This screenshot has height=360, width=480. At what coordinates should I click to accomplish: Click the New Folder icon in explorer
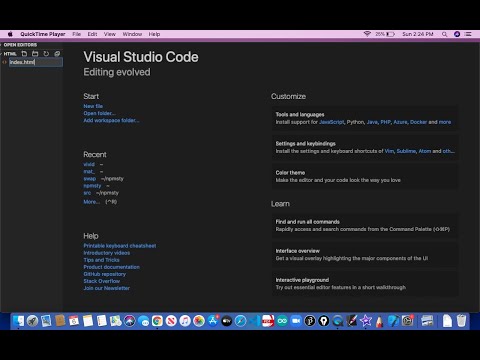pos(35,54)
